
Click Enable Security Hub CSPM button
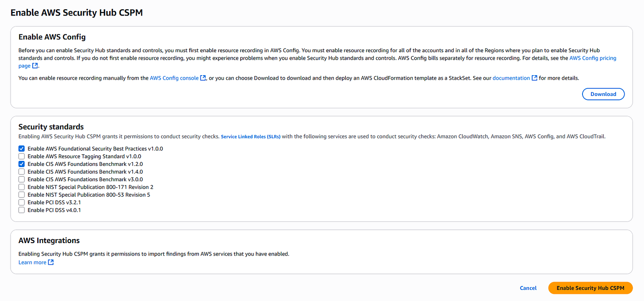point(590,288)
